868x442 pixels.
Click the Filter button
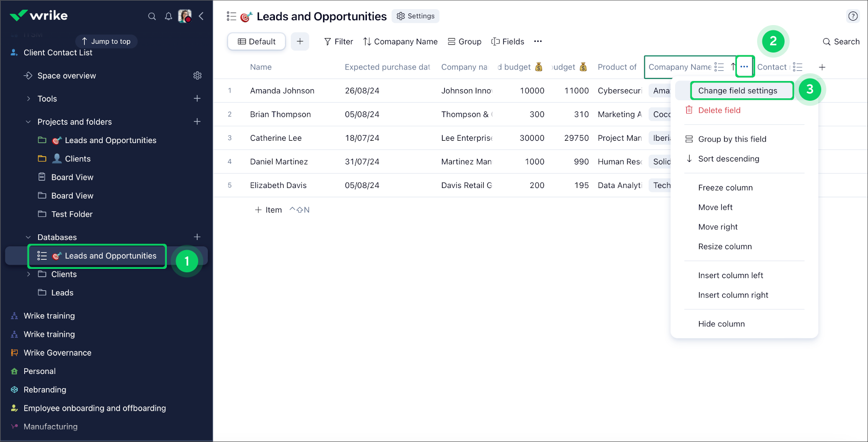(339, 41)
